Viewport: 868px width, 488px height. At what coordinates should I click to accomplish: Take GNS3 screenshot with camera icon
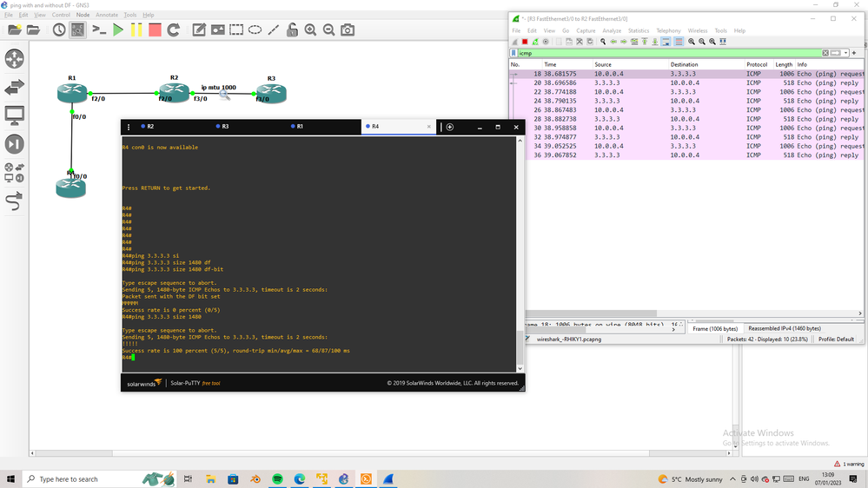(348, 30)
